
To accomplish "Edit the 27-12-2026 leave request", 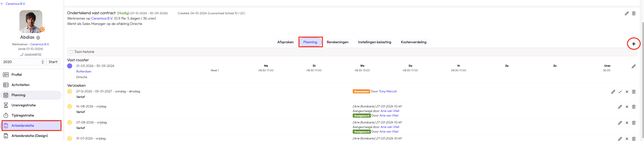I will click(x=613, y=92).
